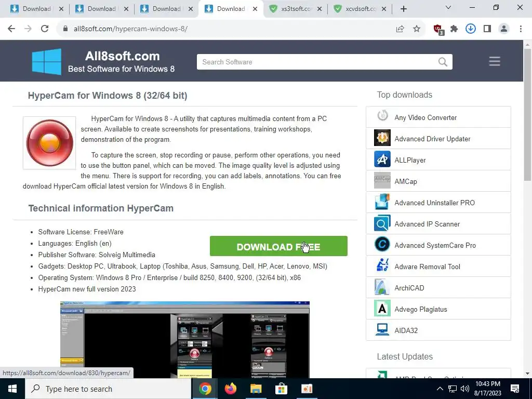Open the browser downloads icon
Viewport: 532px width, 399px height.
471,29
